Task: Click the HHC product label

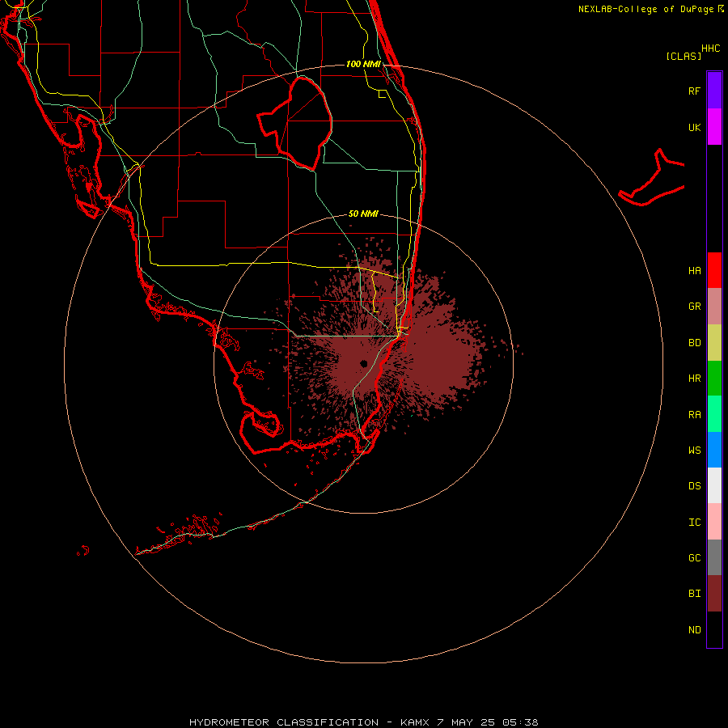Action: point(711,49)
